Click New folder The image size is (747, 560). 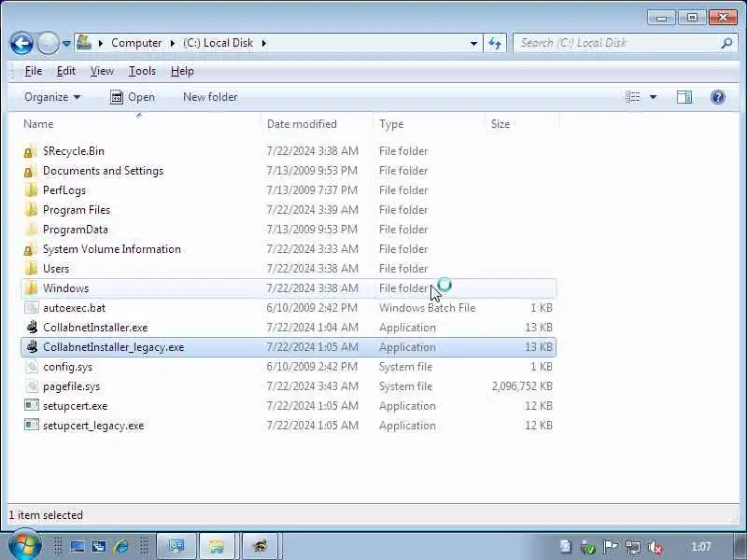(210, 97)
